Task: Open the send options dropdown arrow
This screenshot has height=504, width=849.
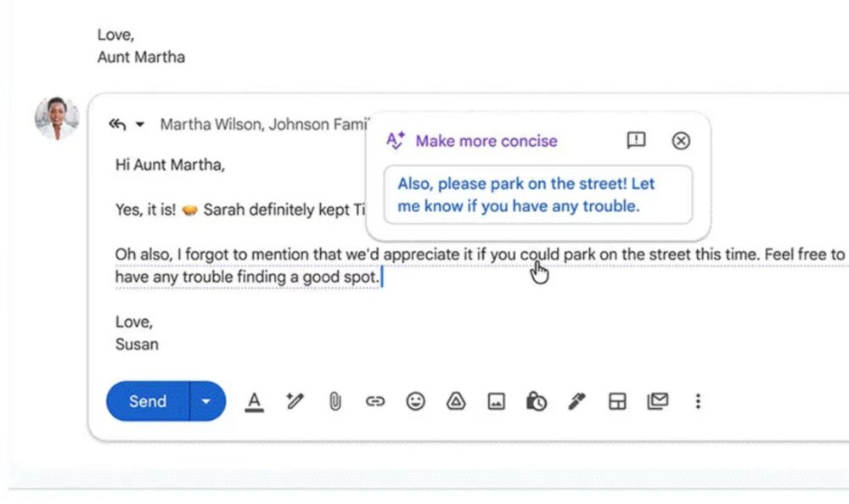Action: [206, 401]
